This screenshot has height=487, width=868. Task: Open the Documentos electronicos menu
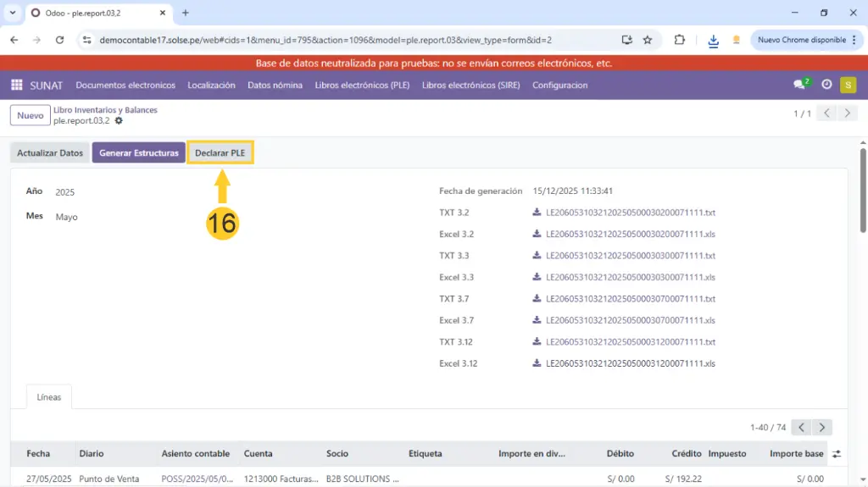125,85
